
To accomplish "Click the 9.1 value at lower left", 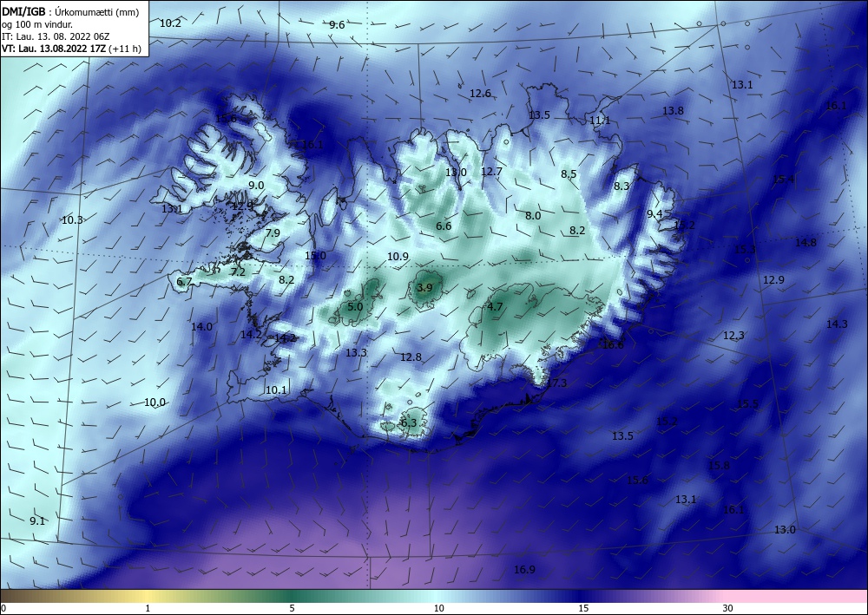I will point(37,520).
